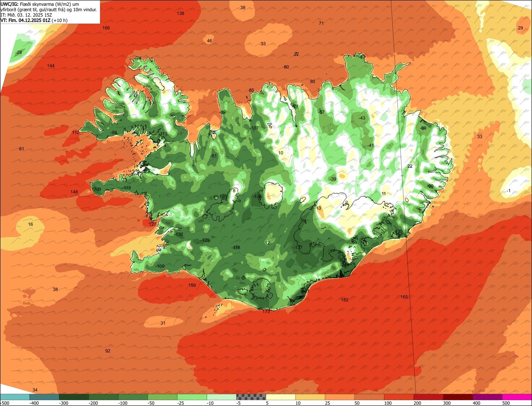Click the map value '92'
The height and width of the screenshot is (406, 532).
(x=108, y=351)
